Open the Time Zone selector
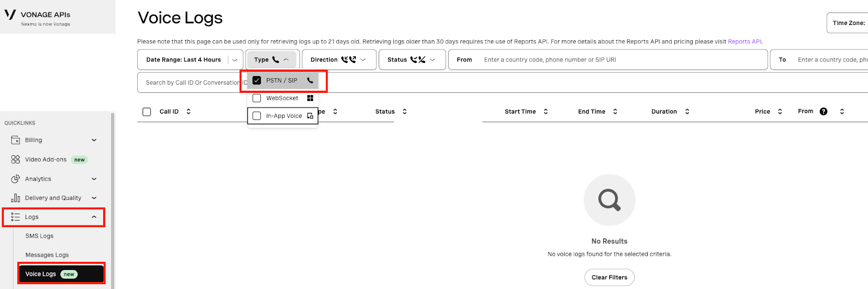Image resolution: width=868 pixels, height=289 pixels. 847,23
